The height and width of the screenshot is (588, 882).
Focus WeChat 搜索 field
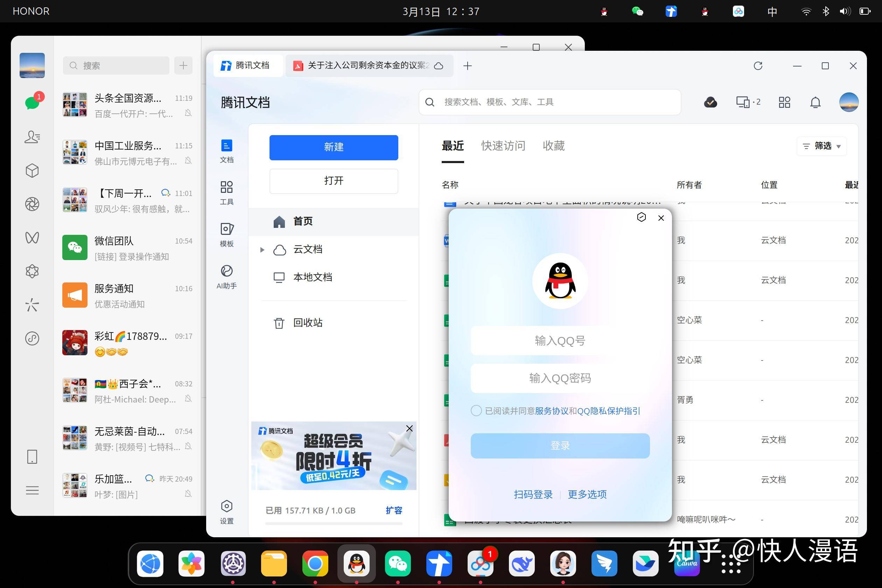116,66
